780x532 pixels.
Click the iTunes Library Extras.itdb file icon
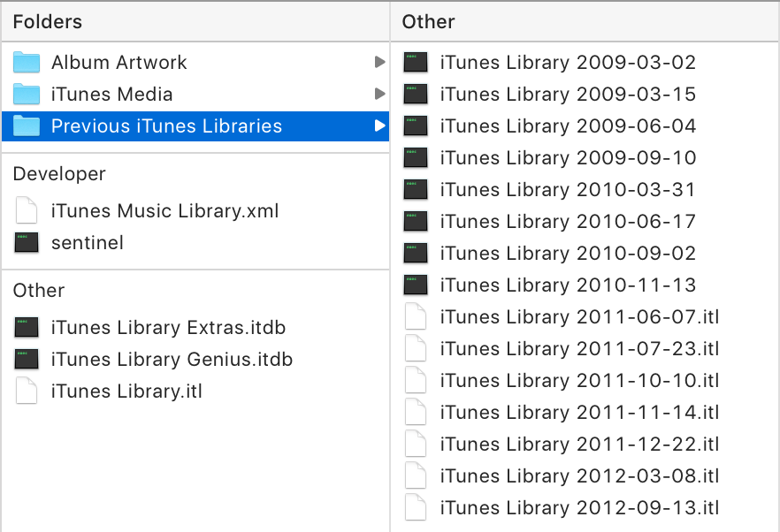[27, 328]
